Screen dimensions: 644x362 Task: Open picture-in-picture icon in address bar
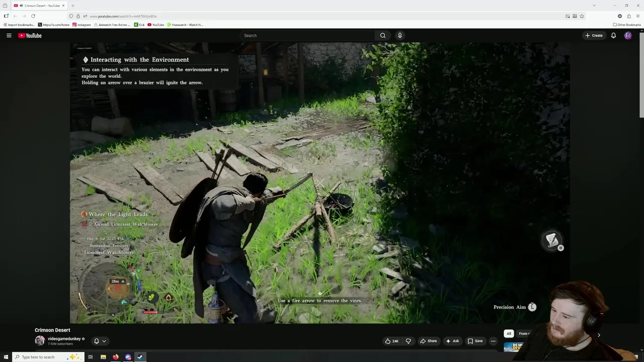coord(568,16)
